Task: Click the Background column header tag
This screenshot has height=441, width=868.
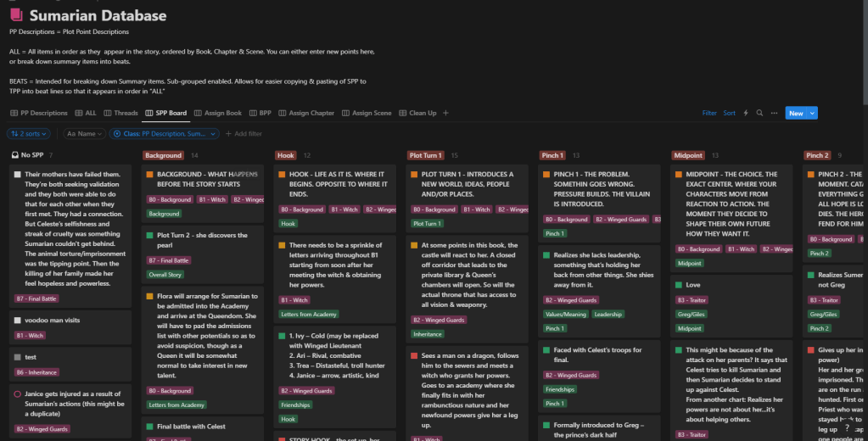Action: click(x=163, y=155)
